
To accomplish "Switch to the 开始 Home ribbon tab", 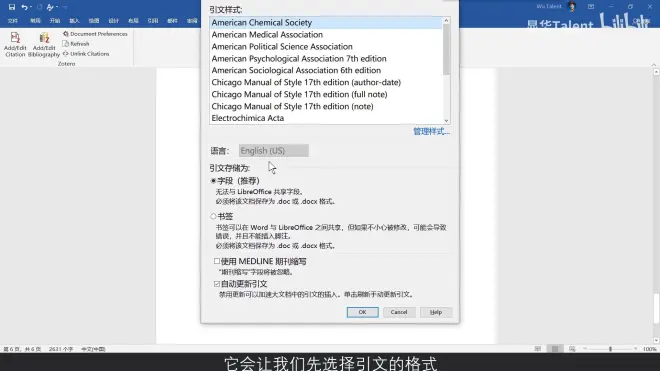I will [x=55, y=21].
